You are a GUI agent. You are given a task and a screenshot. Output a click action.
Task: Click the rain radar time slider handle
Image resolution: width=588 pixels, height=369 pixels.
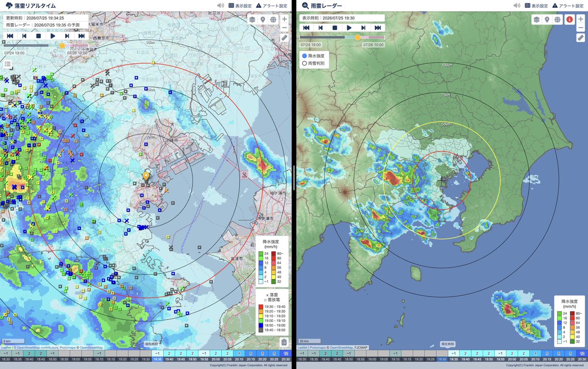point(358,38)
